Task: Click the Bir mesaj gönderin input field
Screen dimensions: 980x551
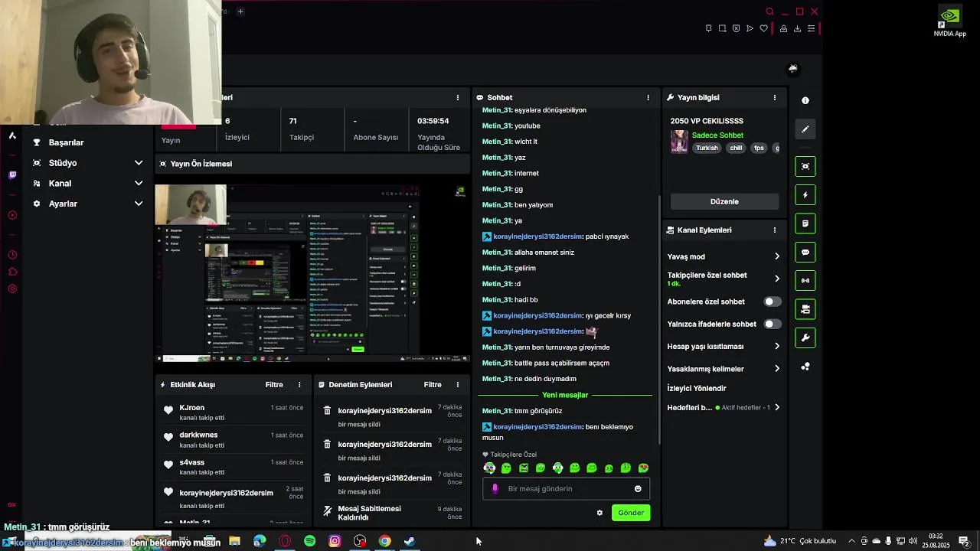Action: coord(566,489)
